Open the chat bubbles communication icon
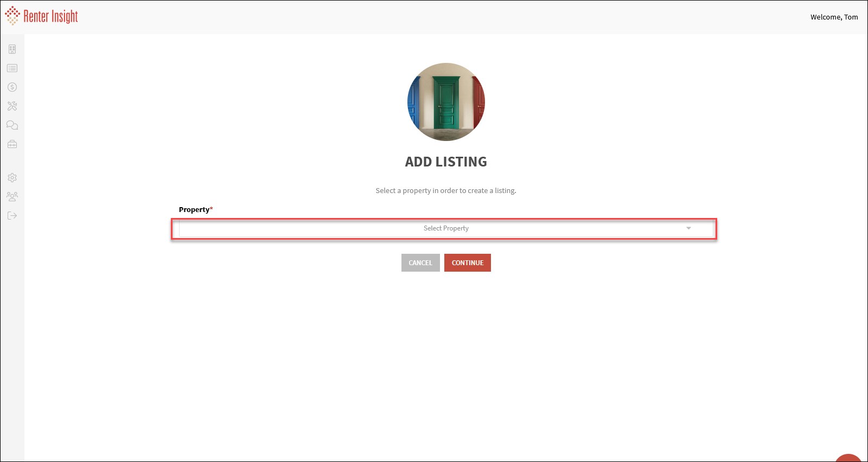The width and height of the screenshot is (868, 462). tap(12, 125)
